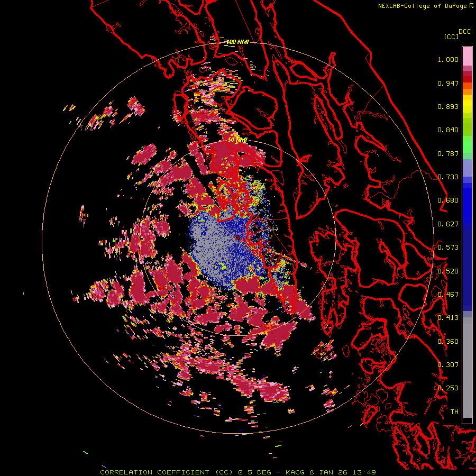
Task: Click the 0.413 color scale value
Action: click(448, 318)
